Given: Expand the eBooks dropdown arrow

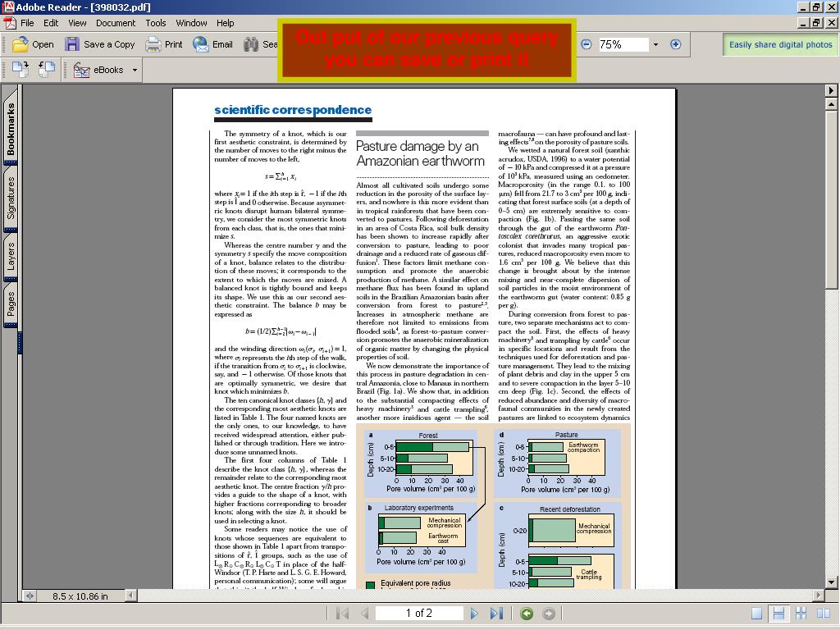Looking at the screenshot, I should [135, 70].
